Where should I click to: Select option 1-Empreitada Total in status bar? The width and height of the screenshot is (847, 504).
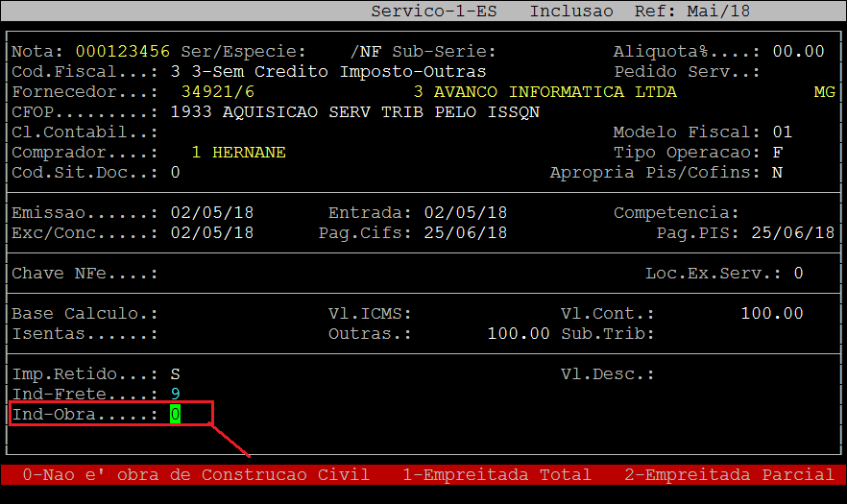coord(496,475)
